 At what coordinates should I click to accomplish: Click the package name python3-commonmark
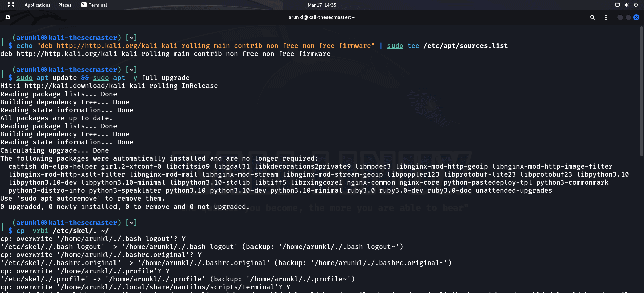pyautogui.click(x=572, y=182)
